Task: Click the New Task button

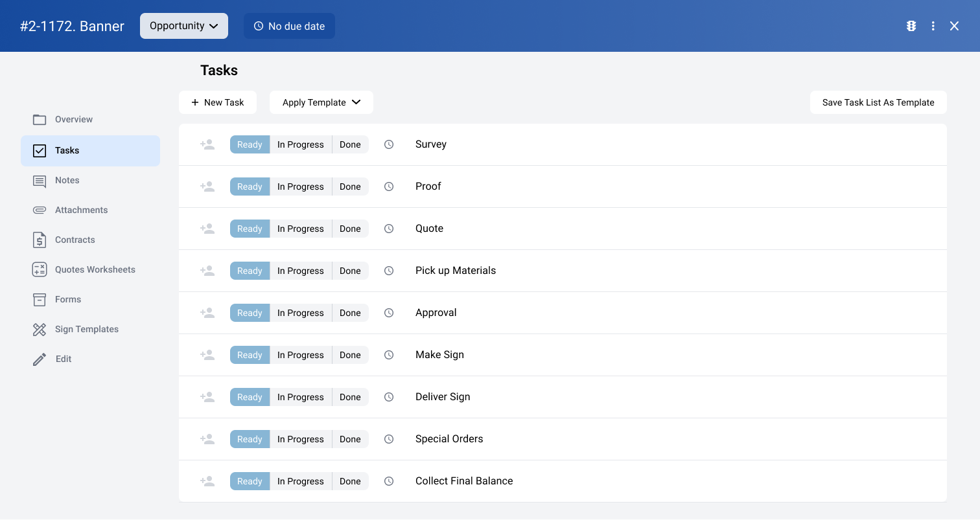Action: (x=218, y=102)
